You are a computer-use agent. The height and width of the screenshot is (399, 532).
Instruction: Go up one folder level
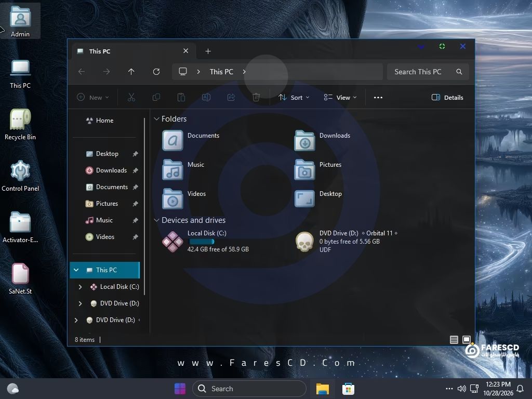131,72
